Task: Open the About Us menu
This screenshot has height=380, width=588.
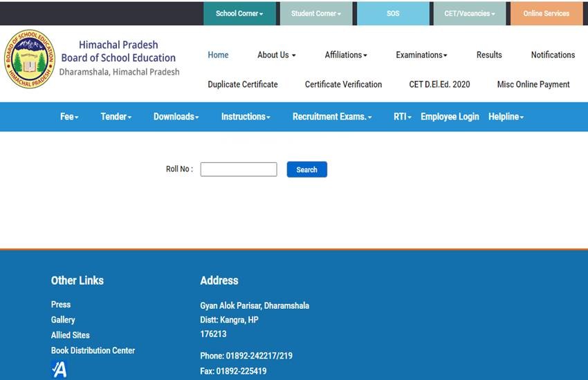Action: [276, 55]
